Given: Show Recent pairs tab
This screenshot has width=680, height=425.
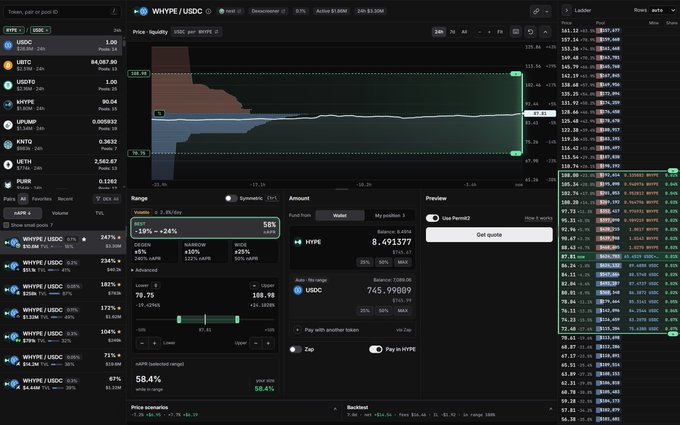Looking at the screenshot, I should (x=65, y=199).
